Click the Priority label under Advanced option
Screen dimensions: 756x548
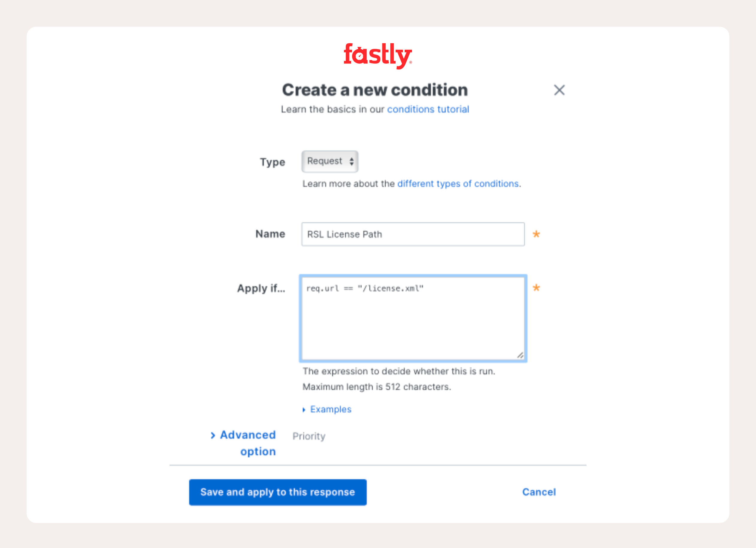(x=309, y=436)
